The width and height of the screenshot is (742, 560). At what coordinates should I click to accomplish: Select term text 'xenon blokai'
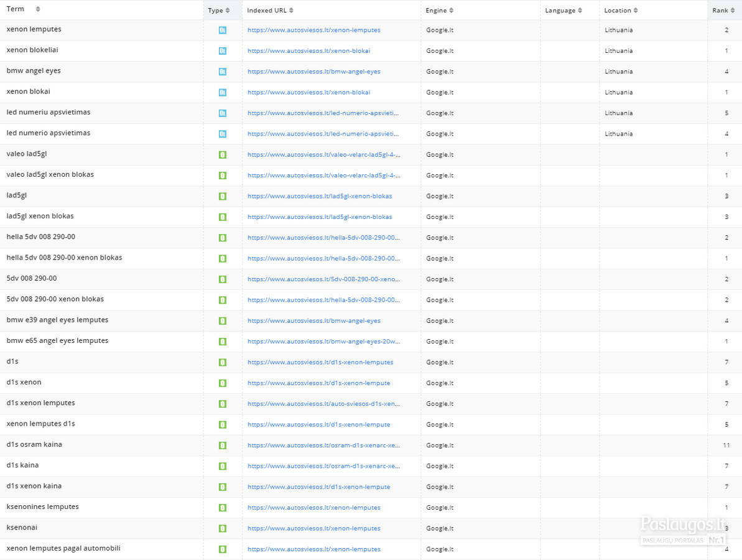tap(29, 92)
